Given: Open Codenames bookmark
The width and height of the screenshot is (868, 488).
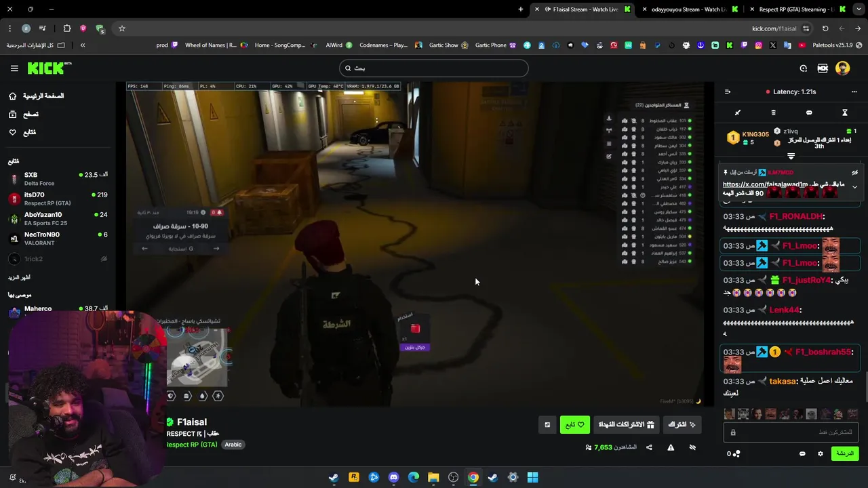Looking at the screenshot, I should [x=391, y=45].
